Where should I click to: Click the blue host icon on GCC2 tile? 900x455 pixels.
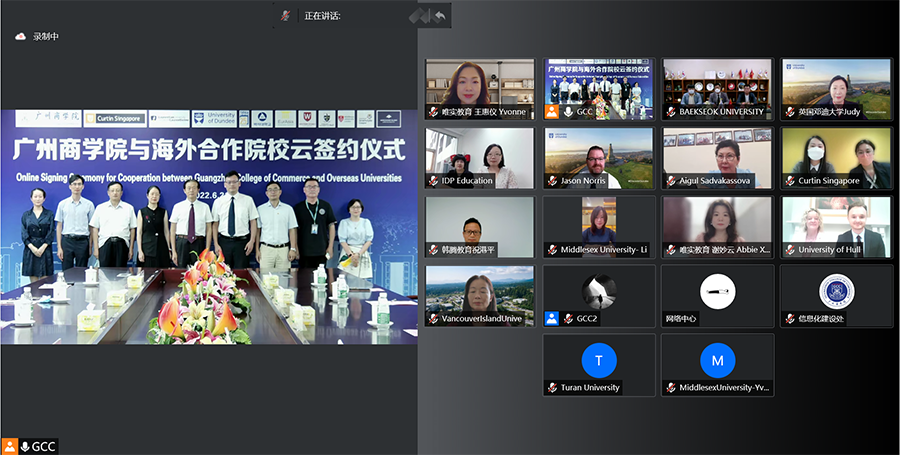pyautogui.click(x=552, y=319)
